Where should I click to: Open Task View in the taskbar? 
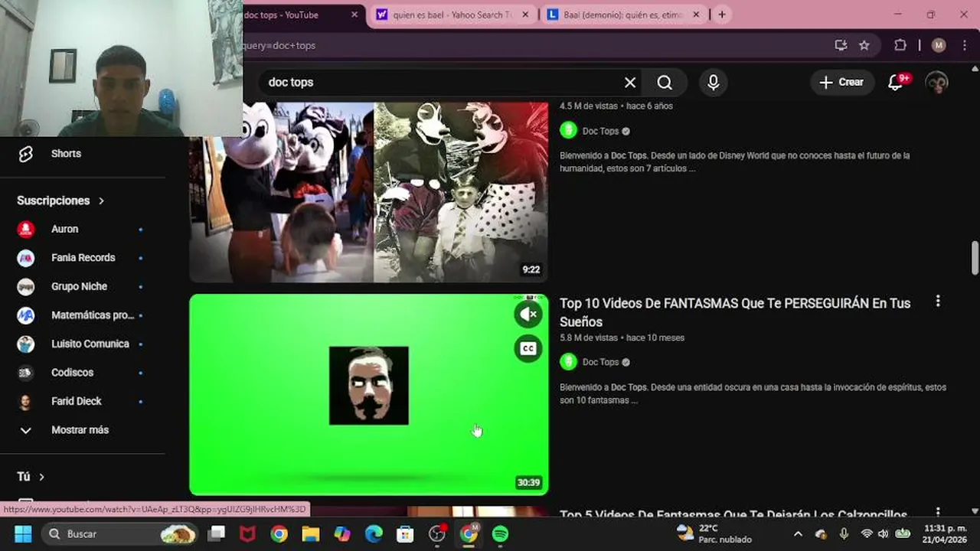217,533
